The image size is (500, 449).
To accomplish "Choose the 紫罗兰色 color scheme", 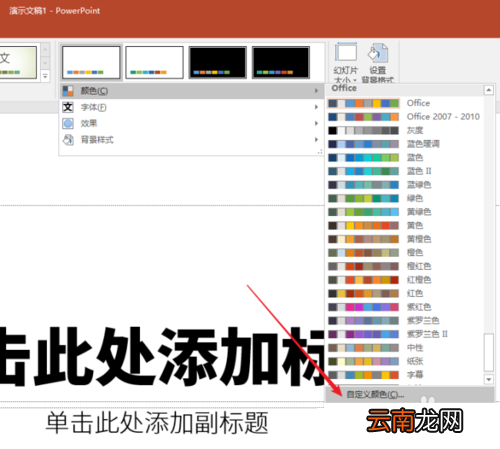I will pyautogui.click(x=404, y=321).
